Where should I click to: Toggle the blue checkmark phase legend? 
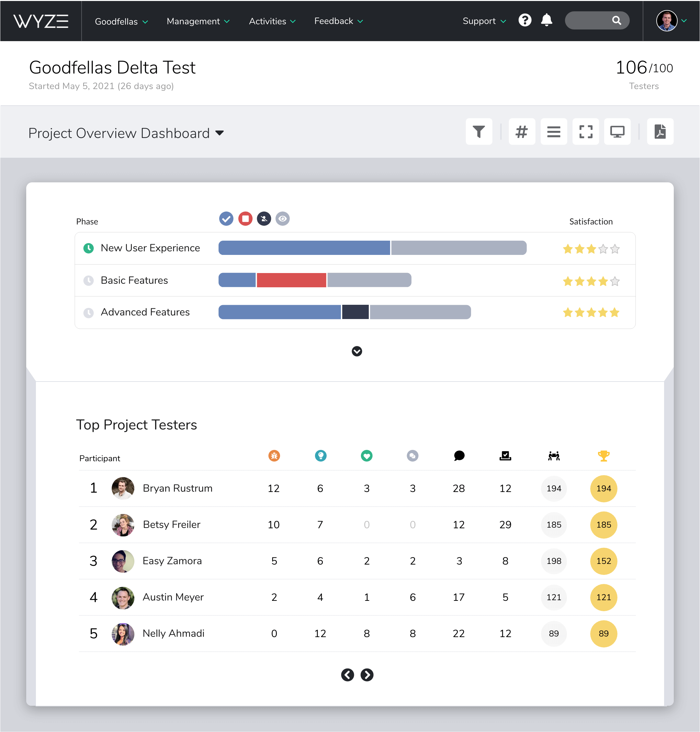tap(226, 219)
